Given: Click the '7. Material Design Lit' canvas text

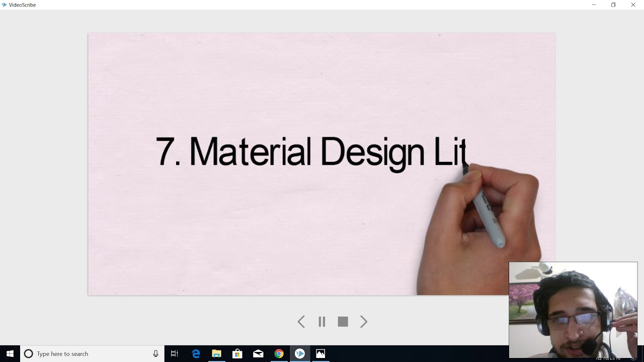Looking at the screenshot, I should click(x=311, y=152).
